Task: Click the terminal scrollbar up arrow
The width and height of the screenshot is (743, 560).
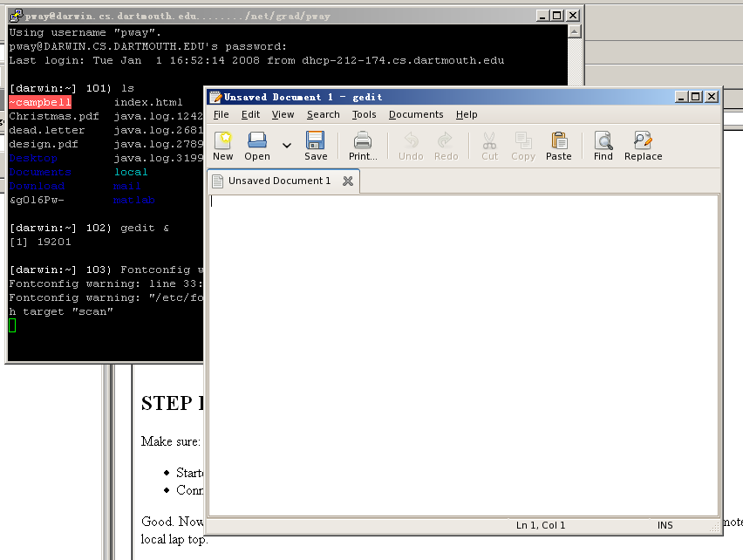Action: (x=574, y=31)
